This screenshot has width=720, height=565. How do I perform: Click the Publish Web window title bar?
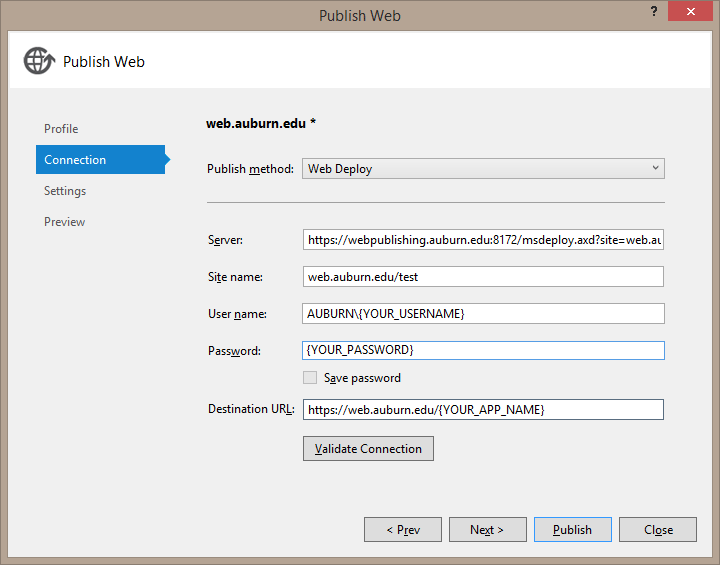[x=360, y=15]
